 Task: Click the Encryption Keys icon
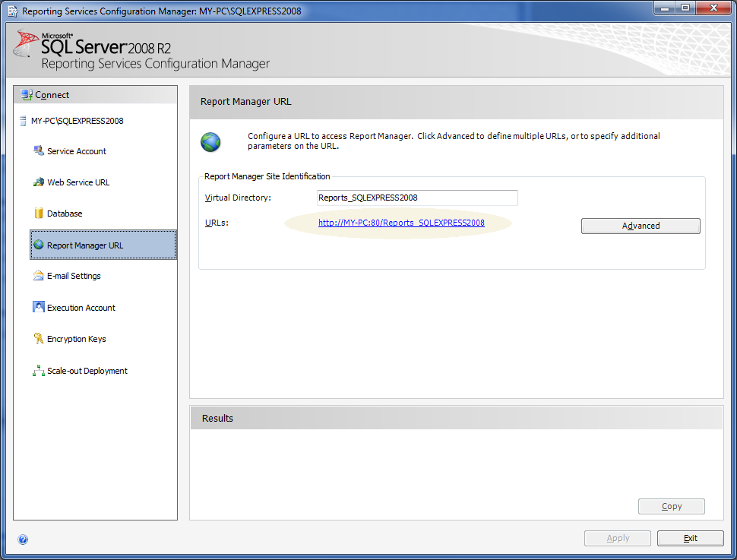39,339
